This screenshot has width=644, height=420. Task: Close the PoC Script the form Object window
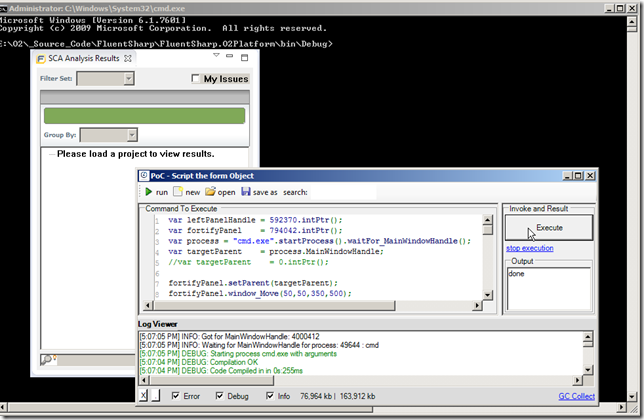(x=590, y=176)
